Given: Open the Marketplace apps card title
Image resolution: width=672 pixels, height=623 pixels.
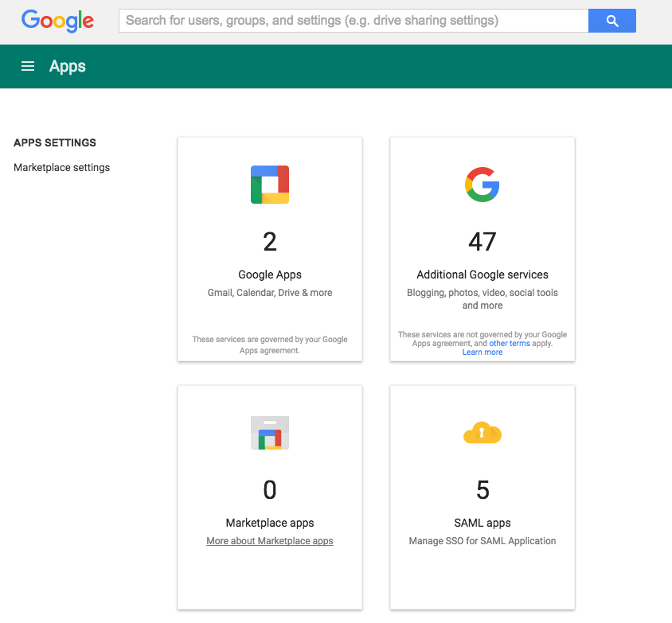Looking at the screenshot, I should click(270, 523).
